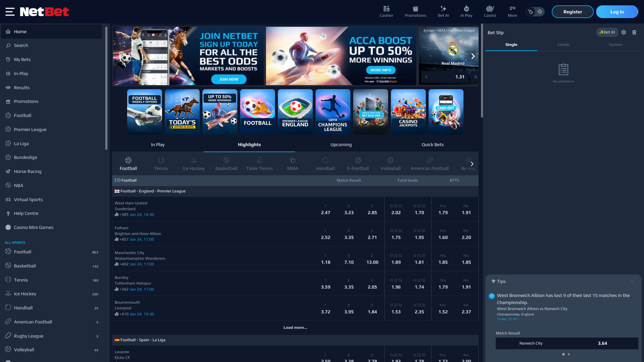Image resolution: width=644 pixels, height=362 pixels.
Task: Click the Register button
Action: coord(573,11)
